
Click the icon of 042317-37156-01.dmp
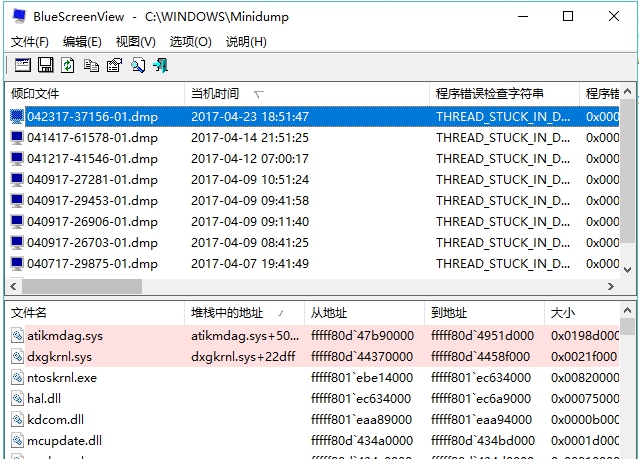[x=17, y=117]
